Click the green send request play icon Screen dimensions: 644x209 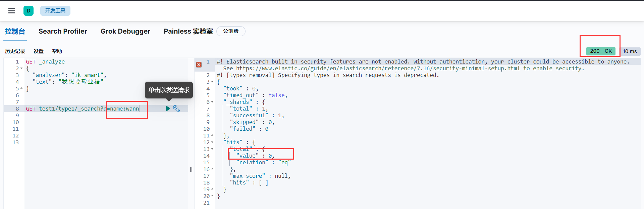[168, 109]
